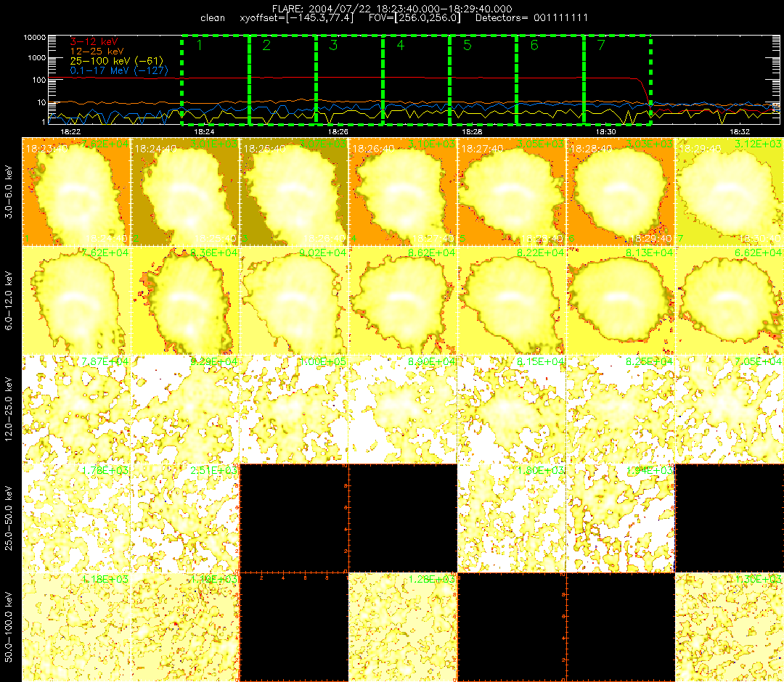Click the 18:26 time axis tick label
The height and width of the screenshot is (682, 784).
click(338, 132)
